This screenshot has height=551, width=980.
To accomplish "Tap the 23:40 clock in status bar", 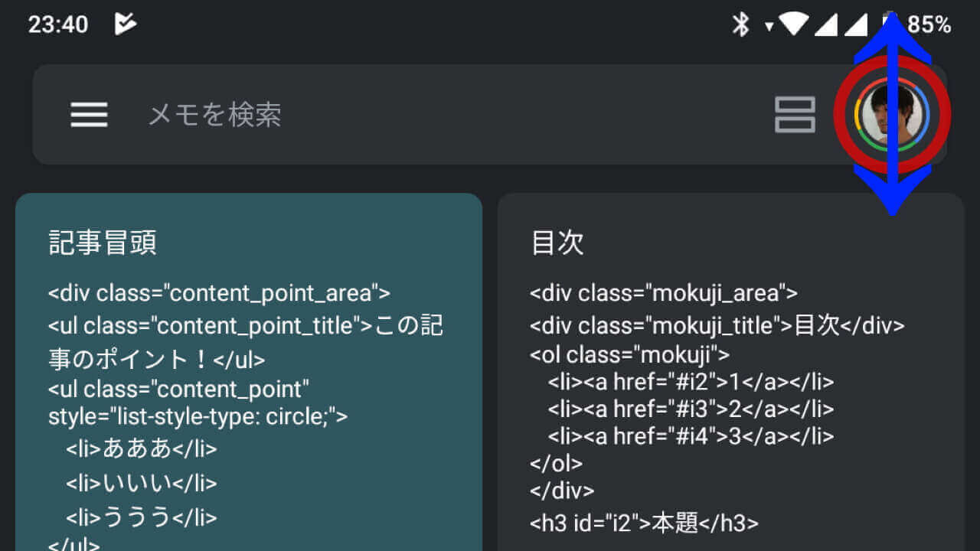I will (58, 24).
